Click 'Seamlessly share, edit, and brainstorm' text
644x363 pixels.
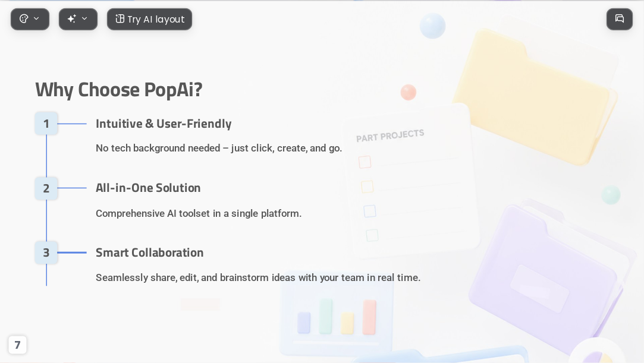(258, 277)
